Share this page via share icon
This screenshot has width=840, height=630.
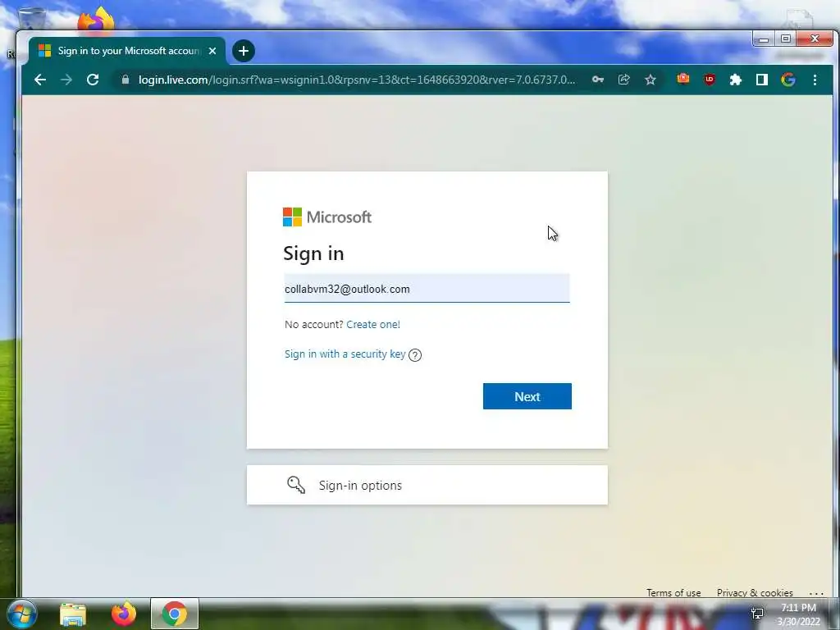(x=624, y=80)
